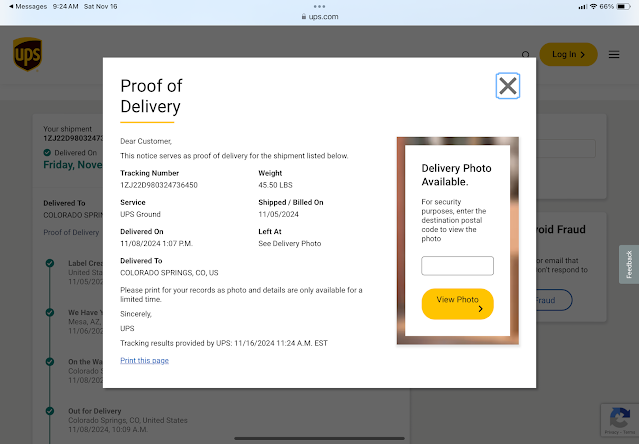Click COLORADO SPRINGS, CO, US in the dialog
639x444 pixels.
pyautogui.click(x=169, y=273)
